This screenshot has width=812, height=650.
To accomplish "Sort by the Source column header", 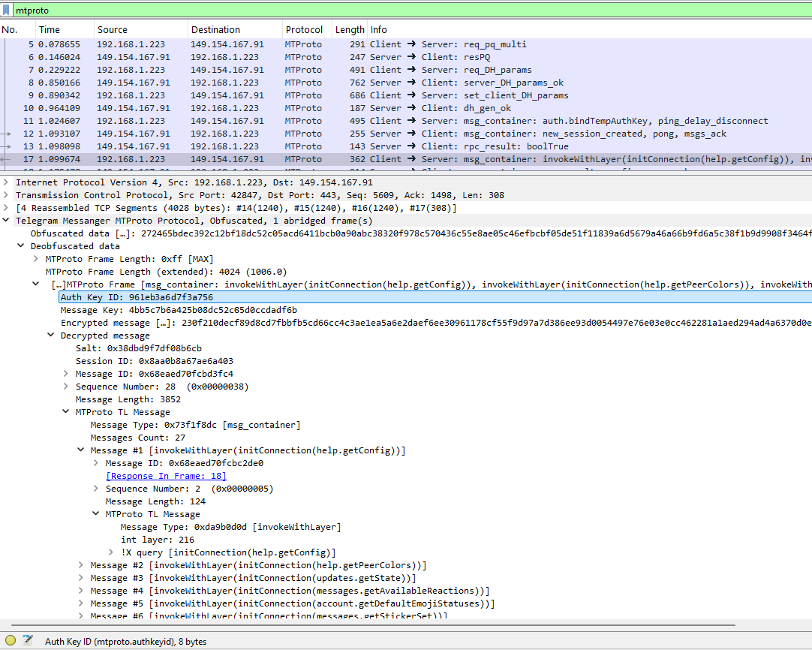I will pyautogui.click(x=141, y=29).
